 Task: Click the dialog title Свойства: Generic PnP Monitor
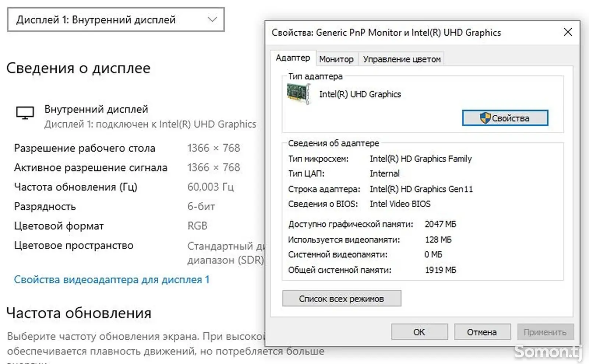[x=386, y=33]
